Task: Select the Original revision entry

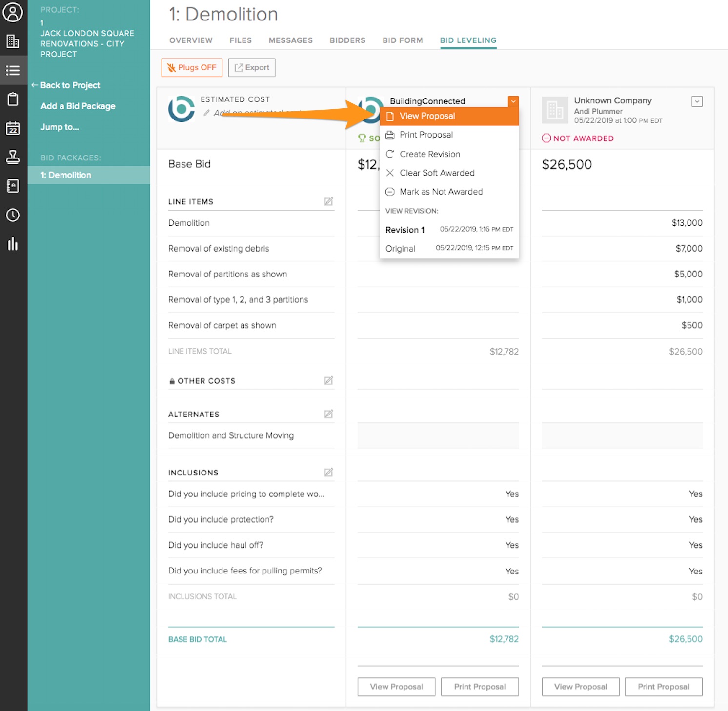Action: coord(400,249)
